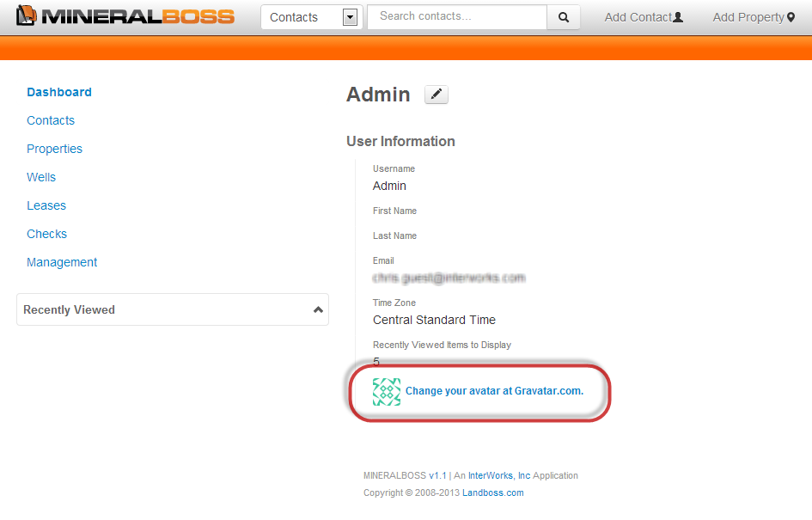This screenshot has height=520, width=812.
Task: Open Checks in the sidebar
Action: (47, 234)
